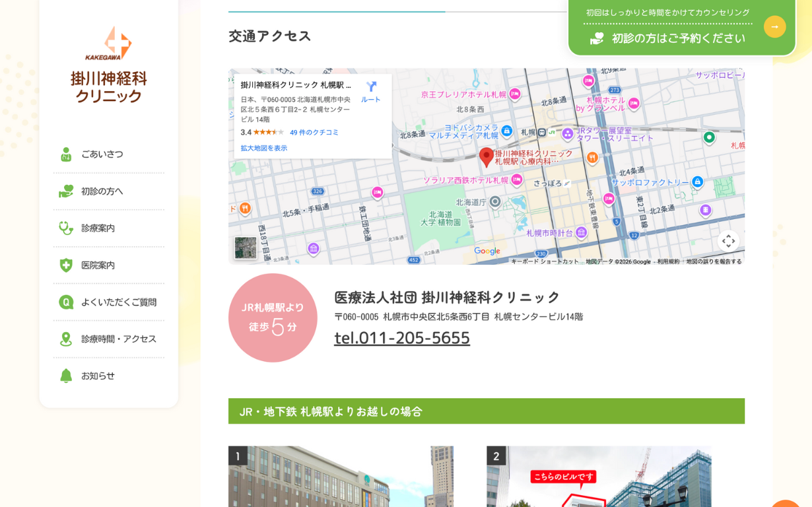Click 地図の誤りを報告する link
The image size is (812, 507).
[714, 261]
